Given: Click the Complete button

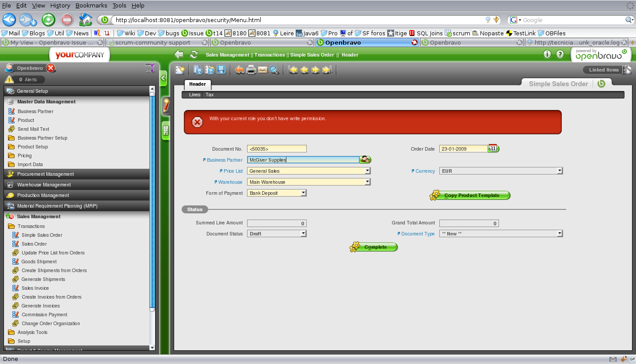Looking at the screenshot, I should click(374, 247).
